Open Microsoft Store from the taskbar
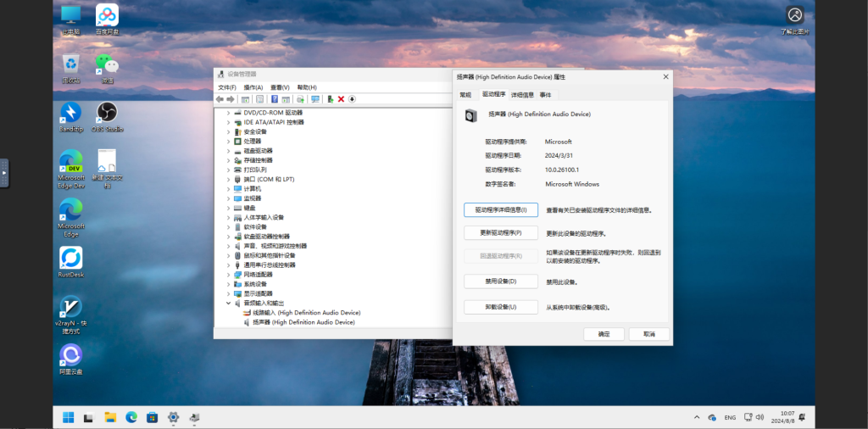 [x=153, y=417]
